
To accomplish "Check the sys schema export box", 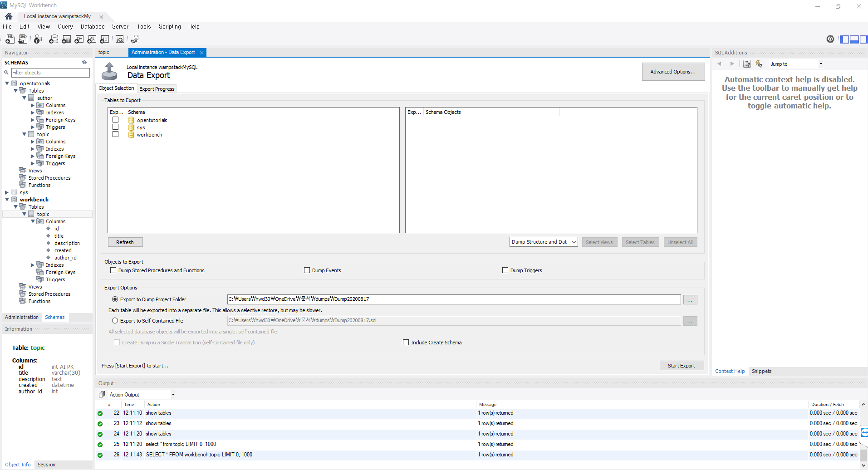I will [x=115, y=127].
